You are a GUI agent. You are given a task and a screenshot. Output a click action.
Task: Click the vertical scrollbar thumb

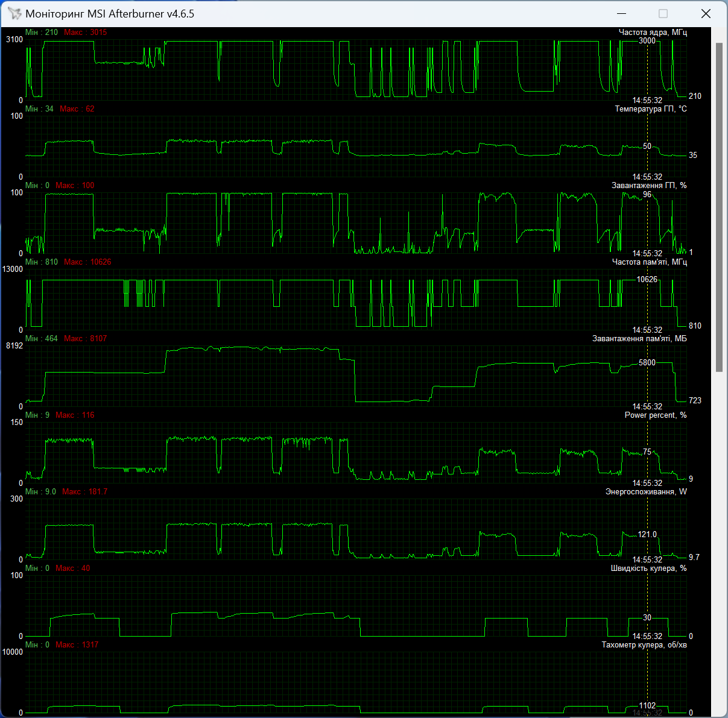(719, 207)
